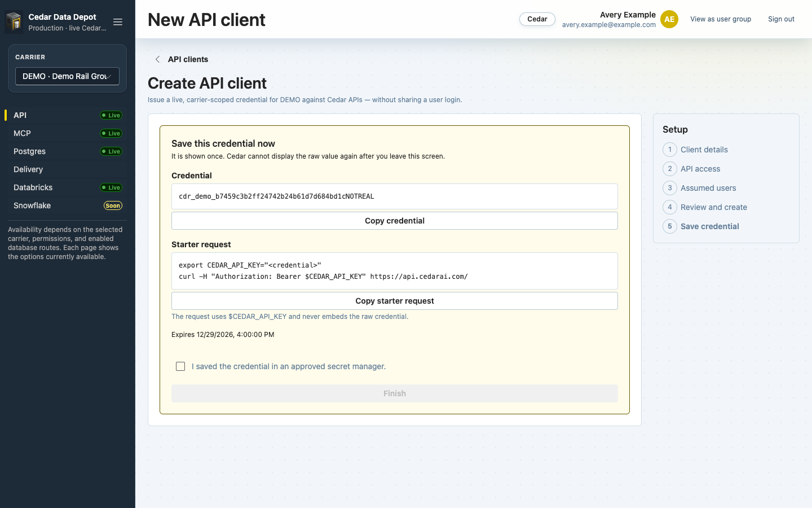
Task: Check the saved credential confirmation checkbox
Action: [180, 366]
